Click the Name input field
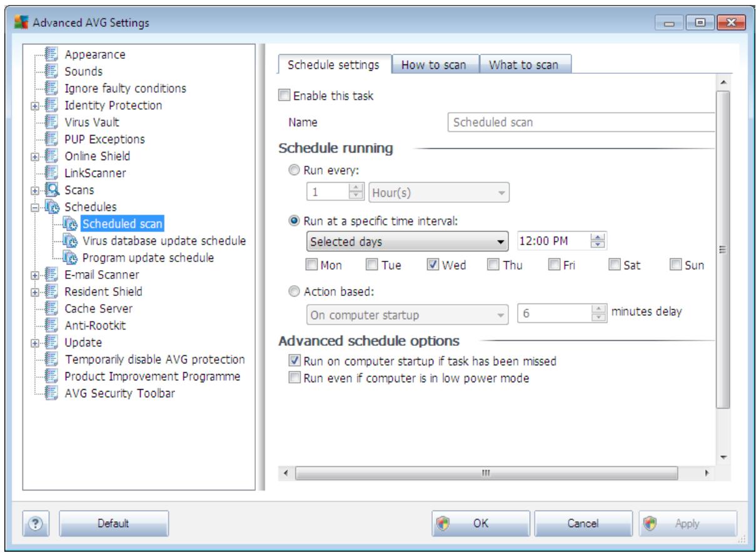Screen dimensions: 756x553 (x=581, y=123)
